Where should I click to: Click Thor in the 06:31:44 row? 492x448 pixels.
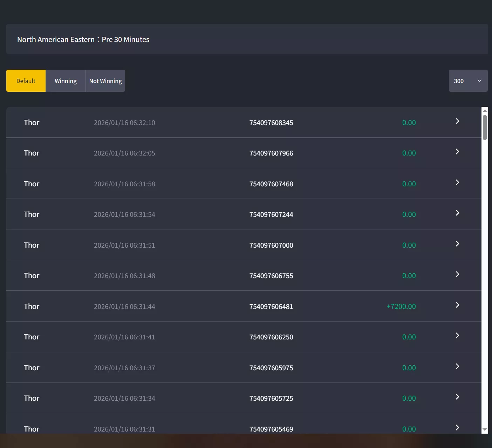pyautogui.click(x=32, y=306)
